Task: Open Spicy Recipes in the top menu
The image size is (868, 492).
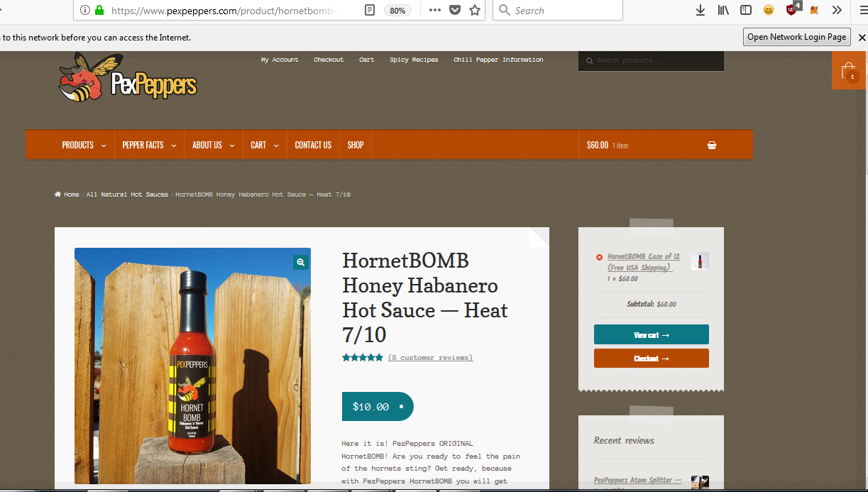Action: tap(414, 60)
